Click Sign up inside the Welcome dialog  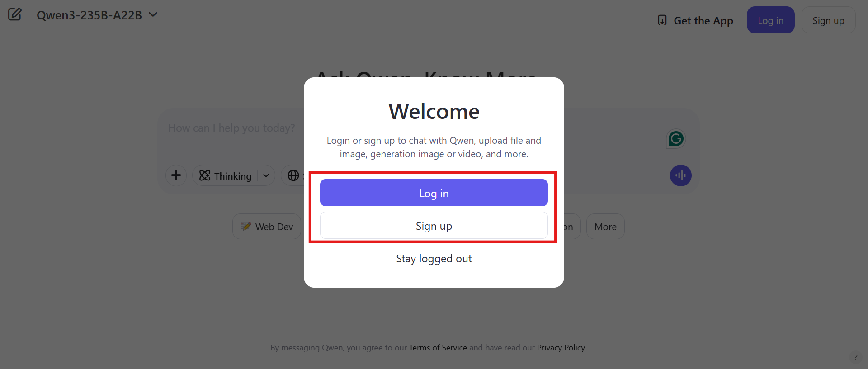pos(434,226)
